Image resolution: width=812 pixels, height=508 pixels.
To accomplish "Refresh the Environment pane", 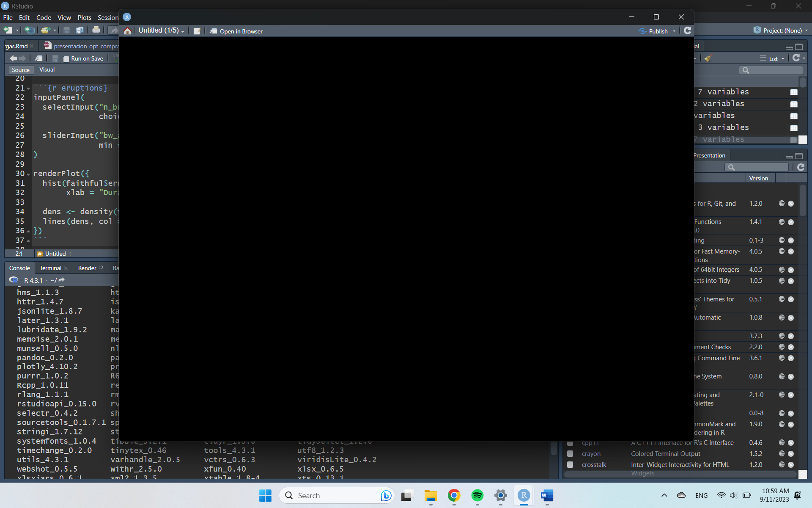I will pyautogui.click(x=798, y=58).
